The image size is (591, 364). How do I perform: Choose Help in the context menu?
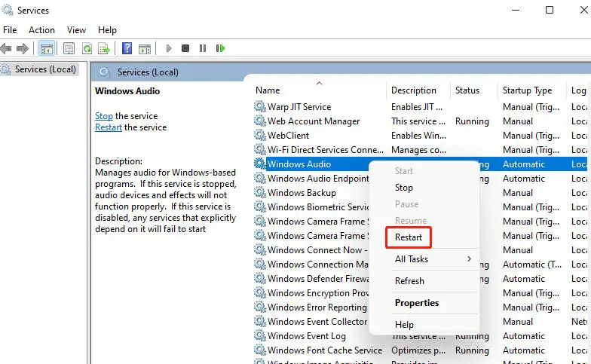404,325
